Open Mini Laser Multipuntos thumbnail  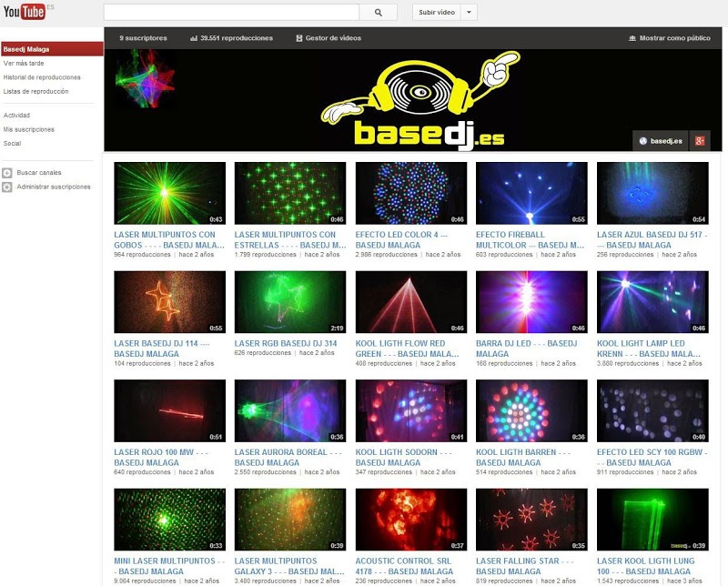click(169, 520)
